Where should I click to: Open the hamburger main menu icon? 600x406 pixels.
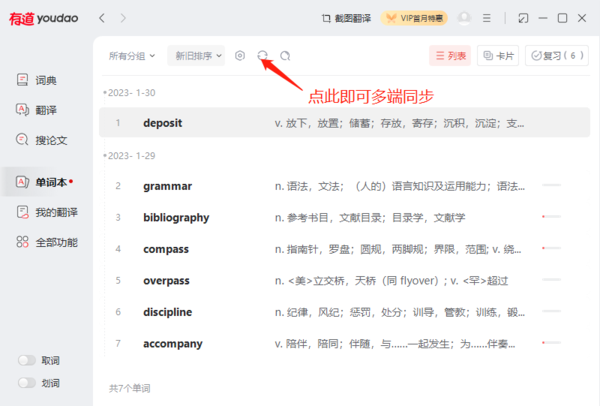[487, 18]
